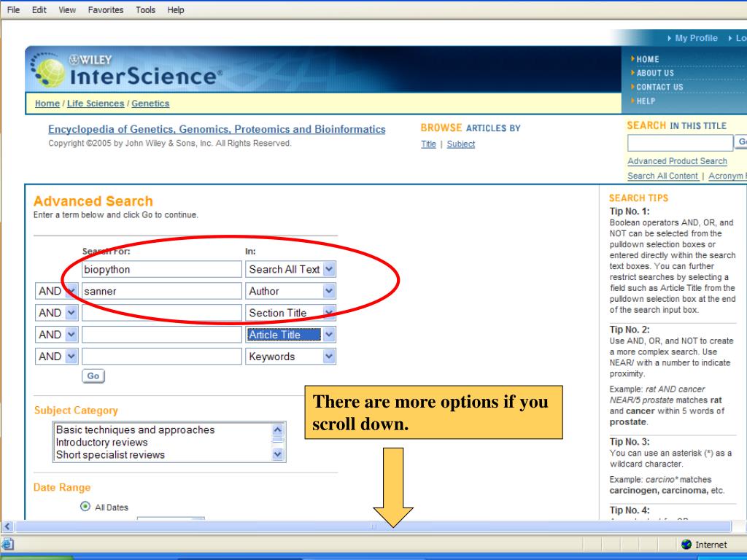
Task: Expand the Section Title field dropdown
Action: pyautogui.click(x=329, y=313)
